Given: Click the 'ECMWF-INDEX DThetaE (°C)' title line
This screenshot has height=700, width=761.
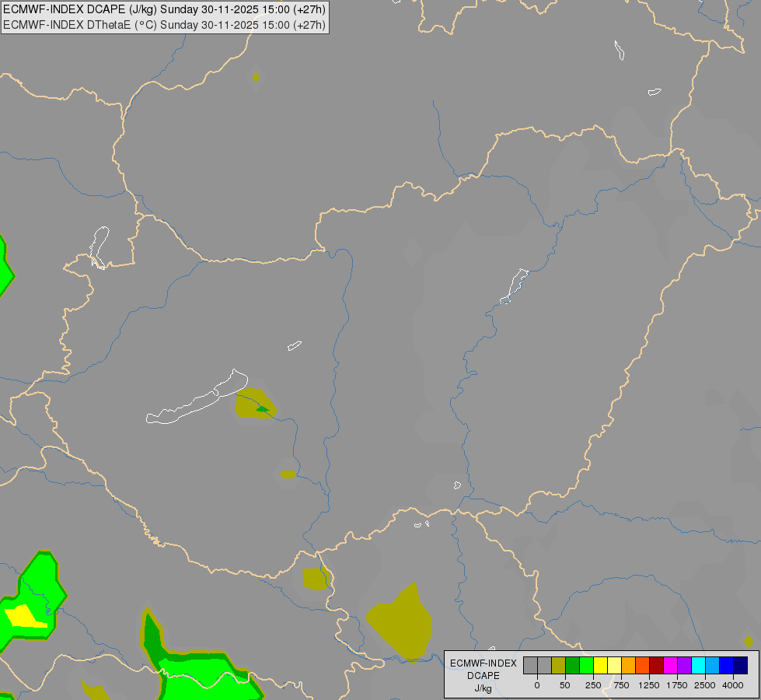Looking at the screenshot, I should coord(165,25).
